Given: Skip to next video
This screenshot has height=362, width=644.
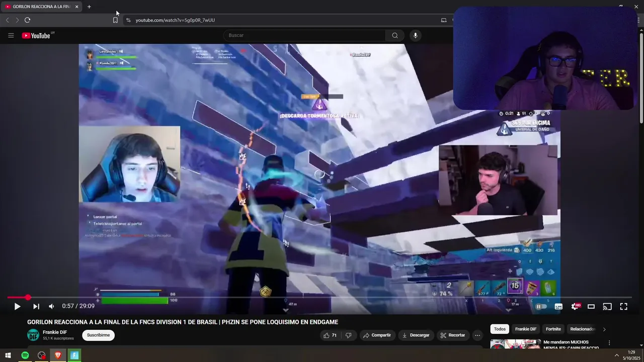Looking at the screenshot, I should (x=36, y=306).
